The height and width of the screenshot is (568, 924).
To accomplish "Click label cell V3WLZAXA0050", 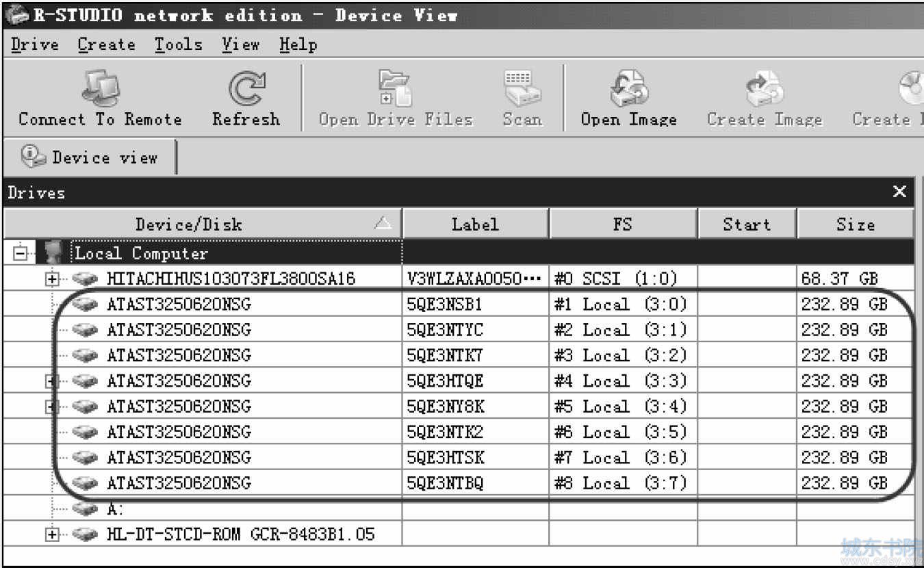I will point(475,279).
